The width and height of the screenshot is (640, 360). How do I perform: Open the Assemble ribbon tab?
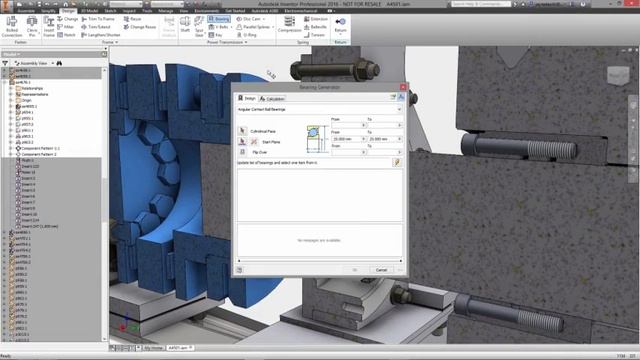click(26, 11)
